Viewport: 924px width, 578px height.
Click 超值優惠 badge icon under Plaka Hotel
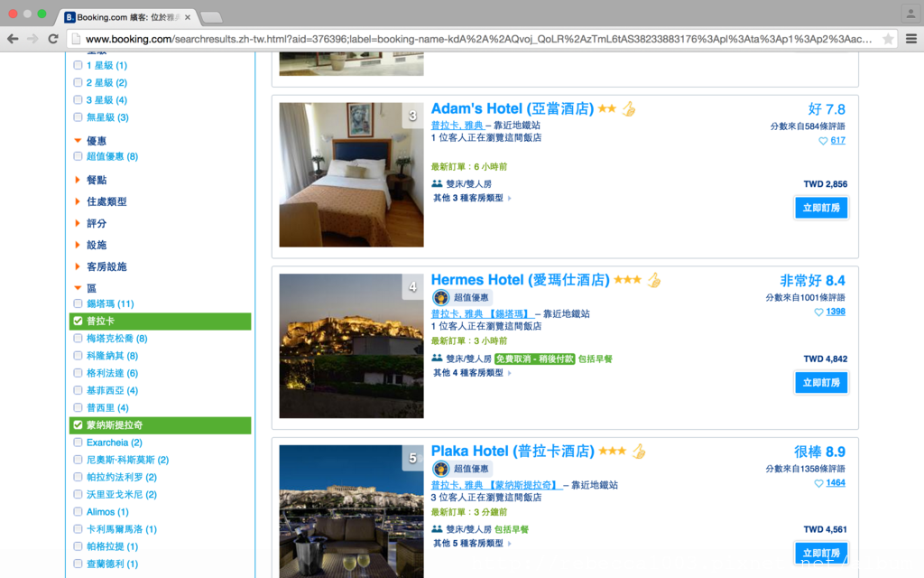coord(440,469)
